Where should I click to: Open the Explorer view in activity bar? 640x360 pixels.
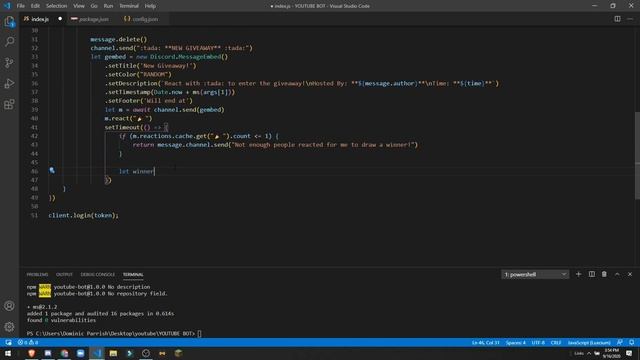pos(9,22)
